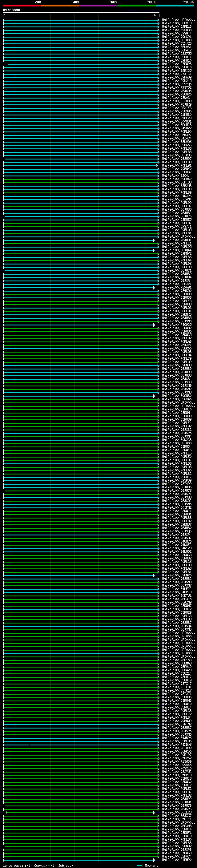Select subject label UniRef100_P28996

pos(177,111)
